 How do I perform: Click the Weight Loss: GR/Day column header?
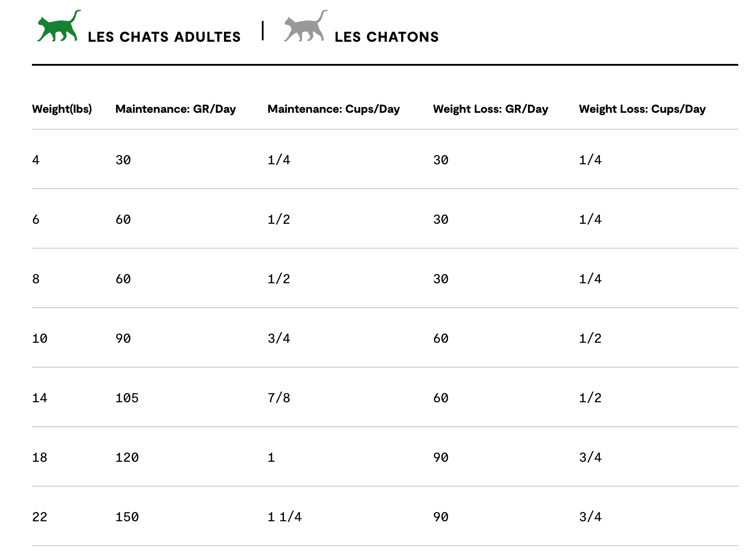pos(491,109)
